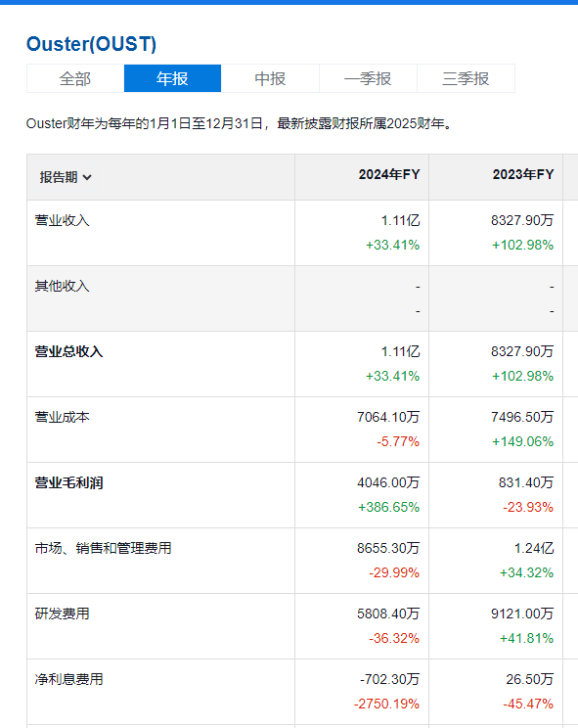Image resolution: width=578 pixels, height=728 pixels.
Task: Switch to the 全部 tab
Action: click(x=75, y=78)
